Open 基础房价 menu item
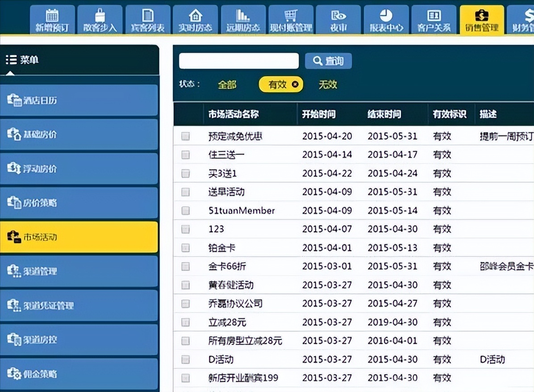This screenshot has width=534, height=392. (x=79, y=134)
